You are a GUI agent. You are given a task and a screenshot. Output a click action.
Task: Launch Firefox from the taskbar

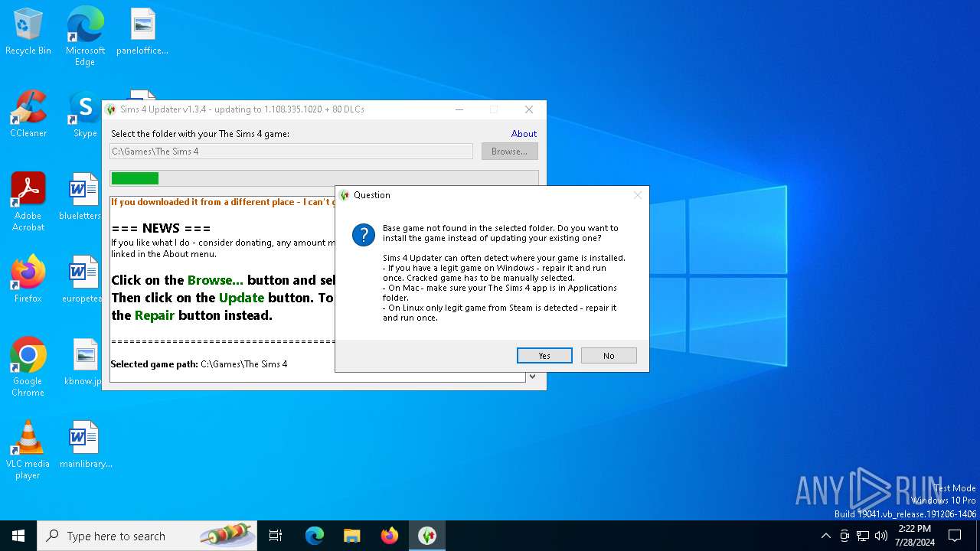(x=390, y=536)
